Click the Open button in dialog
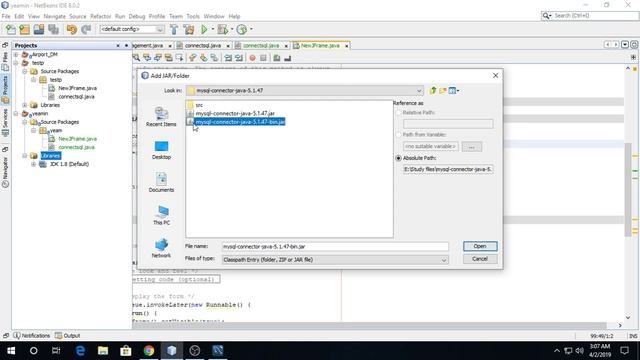This screenshot has height=360, width=640. [480, 246]
